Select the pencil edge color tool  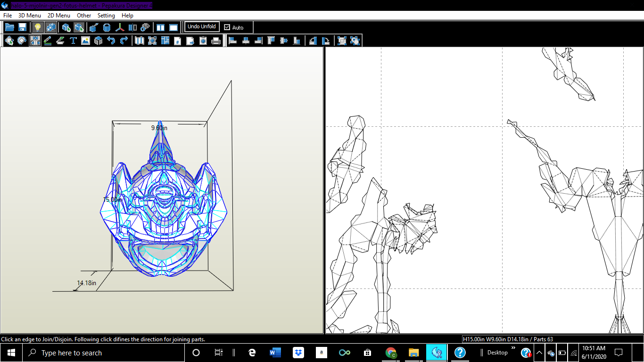pyautogui.click(x=48, y=41)
